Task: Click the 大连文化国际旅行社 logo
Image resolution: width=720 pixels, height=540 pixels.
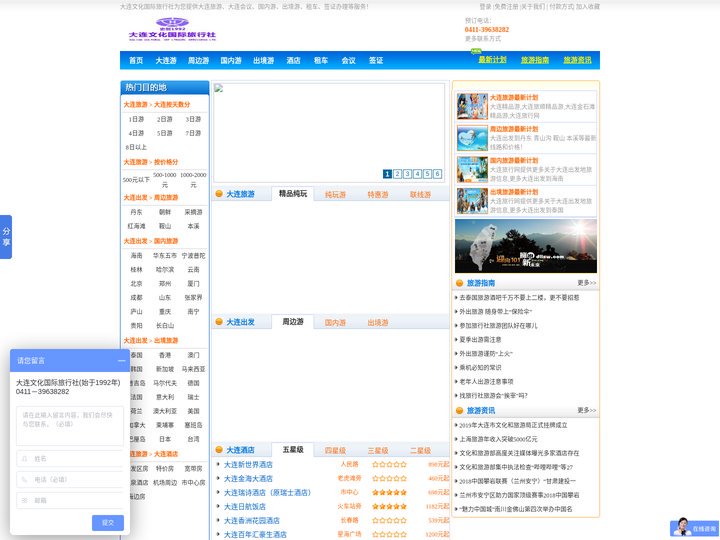Action: coord(172,29)
